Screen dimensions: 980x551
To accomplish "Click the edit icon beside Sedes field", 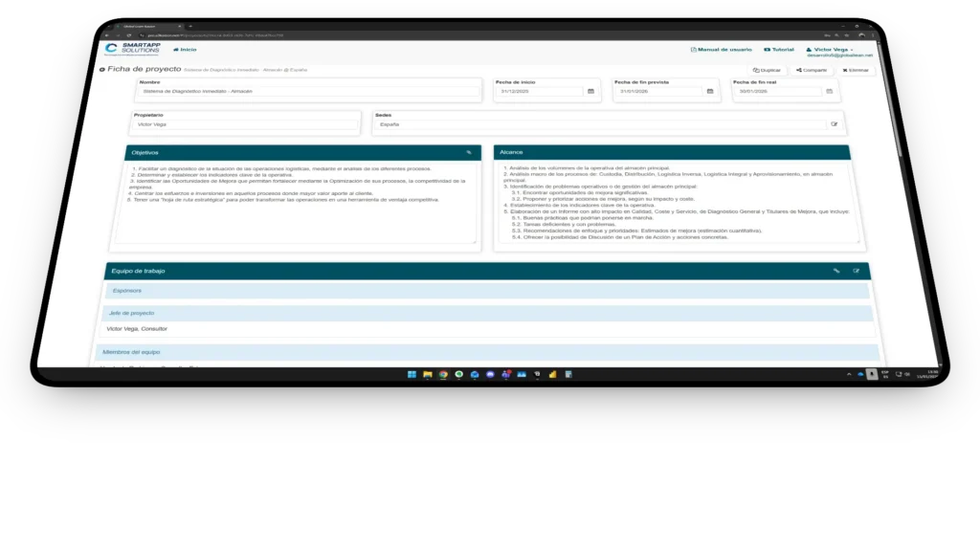I will point(834,124).
